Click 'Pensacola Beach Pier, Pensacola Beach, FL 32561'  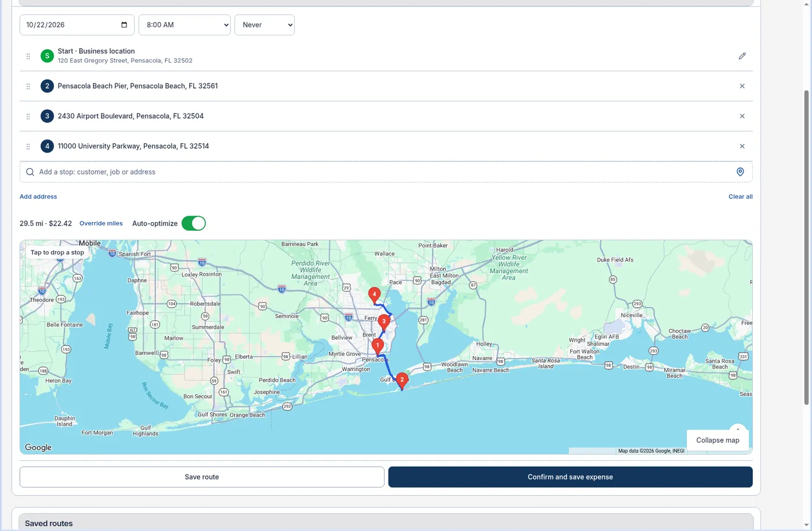(138, 86)
